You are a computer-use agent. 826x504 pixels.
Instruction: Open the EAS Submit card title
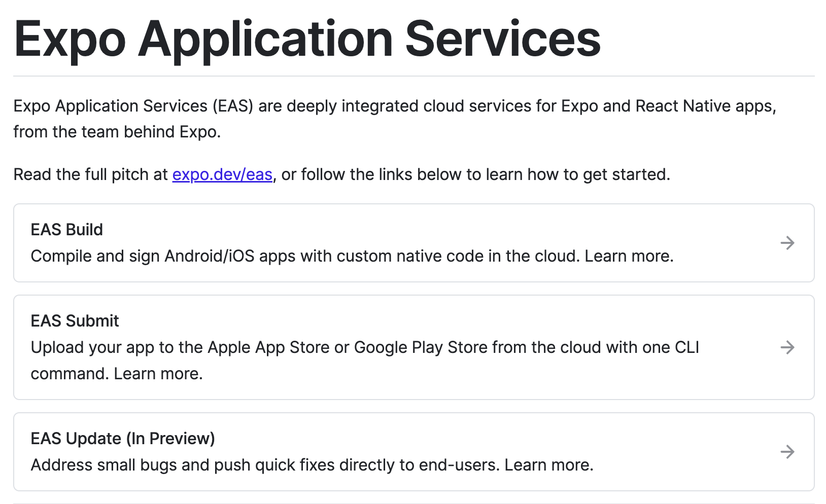click(75, 321)
